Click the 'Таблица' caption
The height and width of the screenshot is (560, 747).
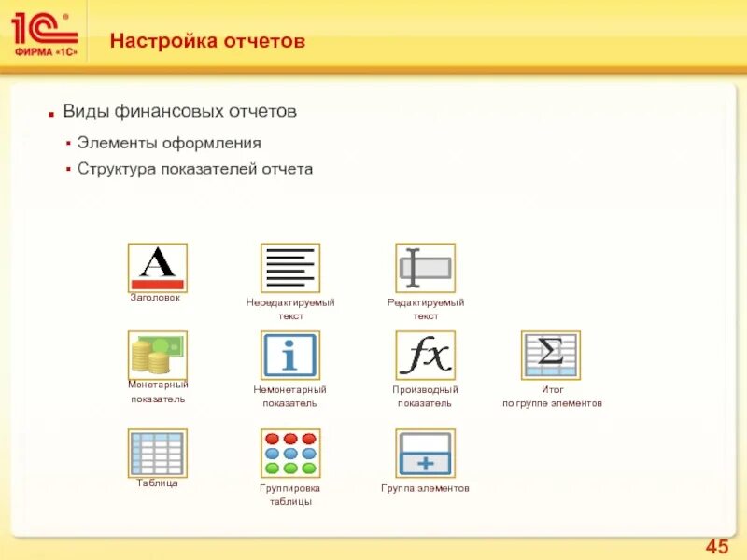point(157,483)
